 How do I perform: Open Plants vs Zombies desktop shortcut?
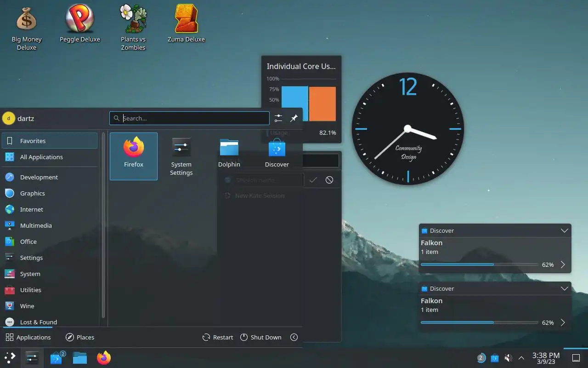133,28
